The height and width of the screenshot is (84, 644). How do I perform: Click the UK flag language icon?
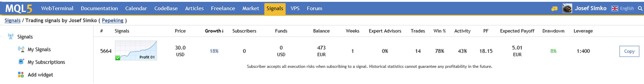(615, 9)
